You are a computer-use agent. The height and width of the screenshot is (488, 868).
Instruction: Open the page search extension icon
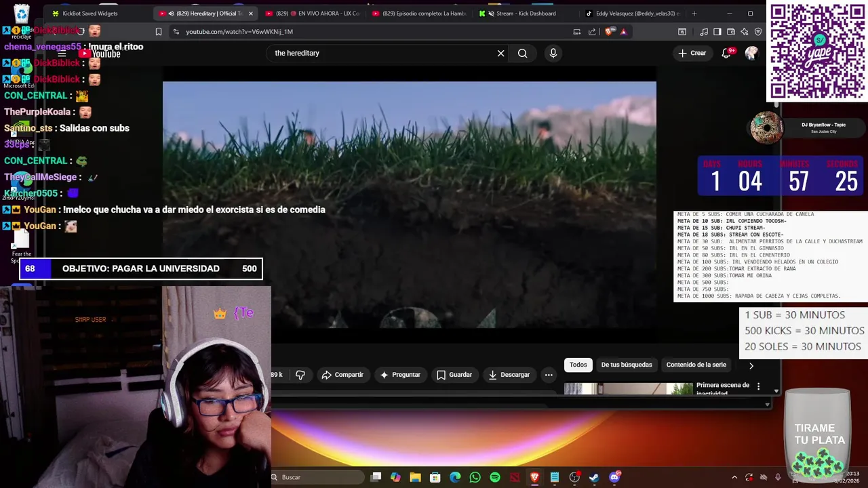click(x=682, y=31)
